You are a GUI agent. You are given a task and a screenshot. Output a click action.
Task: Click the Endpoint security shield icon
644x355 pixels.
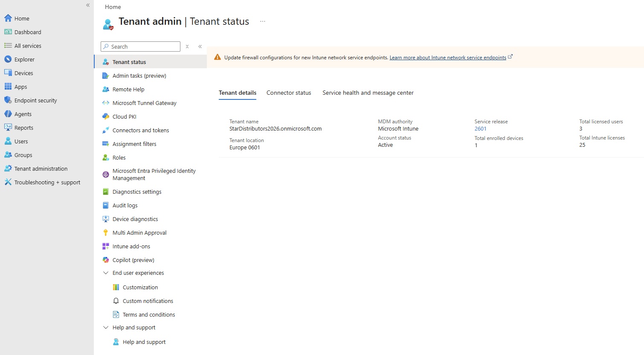[x=8, y=100]
